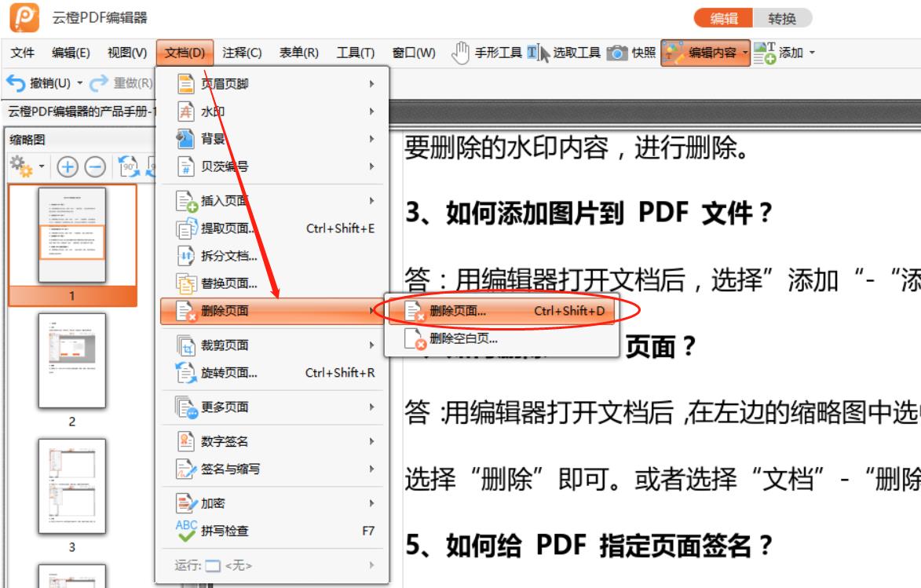Click the 云橙PDF编辑器 app logo
921x588 pixels.
coord(24,17)
